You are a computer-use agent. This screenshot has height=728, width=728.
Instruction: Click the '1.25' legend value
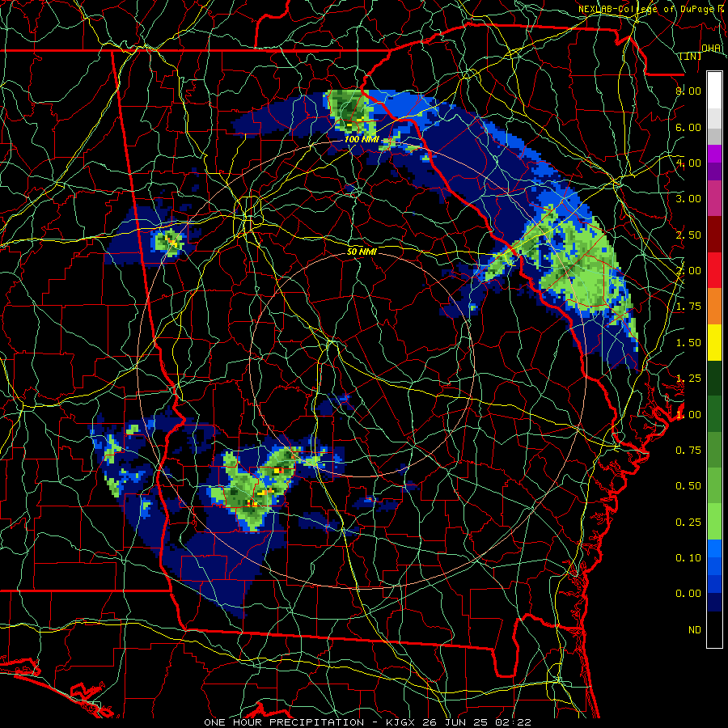[x=688, y=379]
